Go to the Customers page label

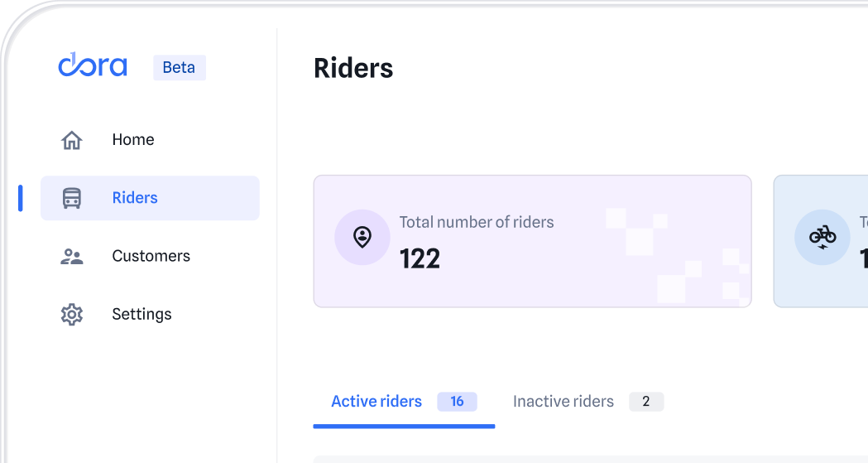pos(151,256)
